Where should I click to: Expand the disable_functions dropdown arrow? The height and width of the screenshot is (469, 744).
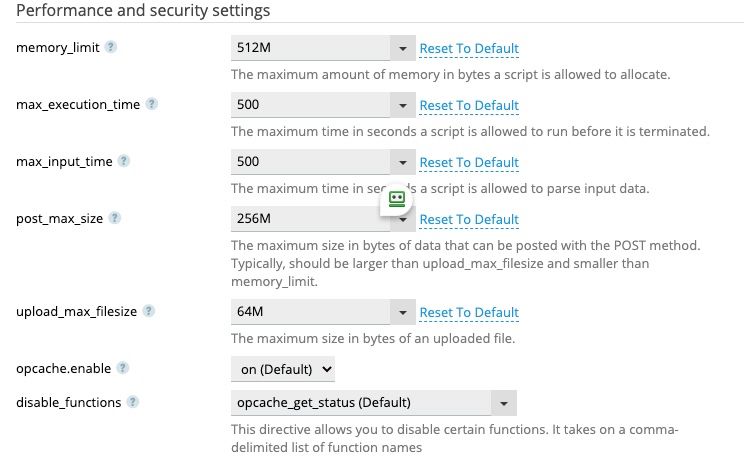point(504,403)
